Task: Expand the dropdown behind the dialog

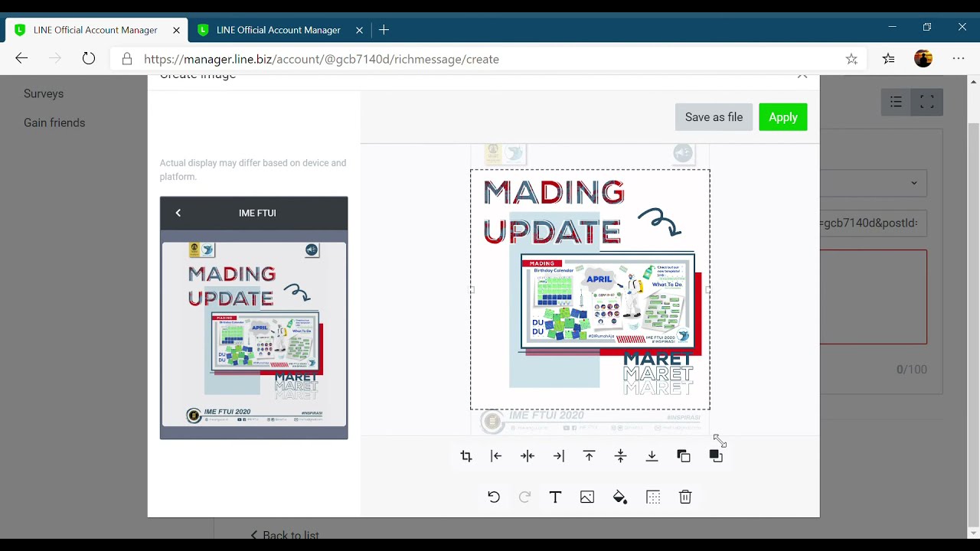Action: coord(874,183)
